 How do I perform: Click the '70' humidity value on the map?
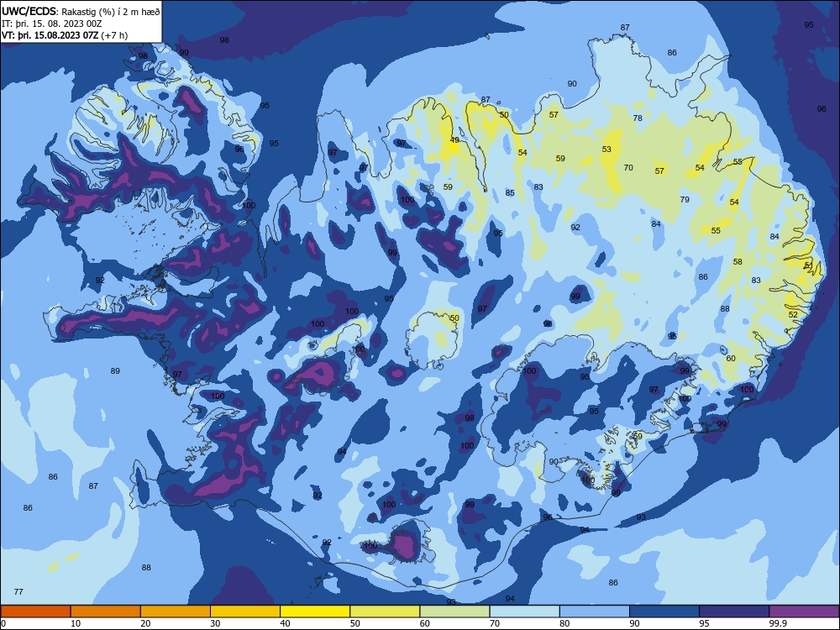point(628,168)
